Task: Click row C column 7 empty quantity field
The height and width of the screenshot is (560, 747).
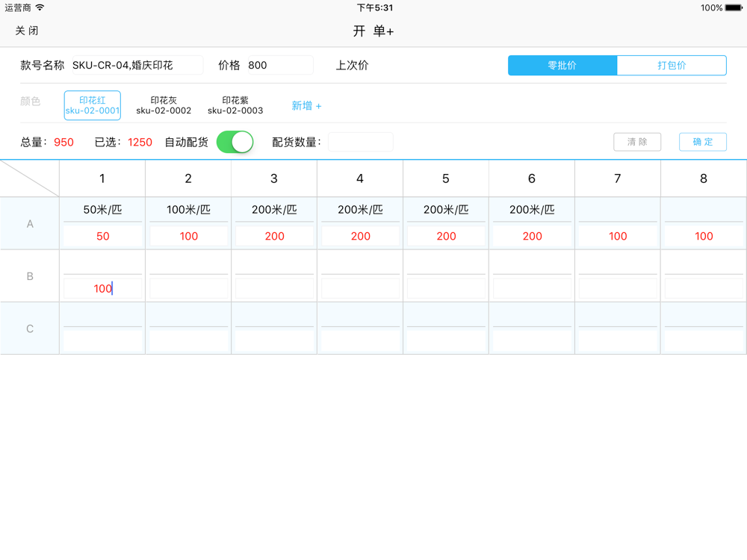Action: point(618,341)
